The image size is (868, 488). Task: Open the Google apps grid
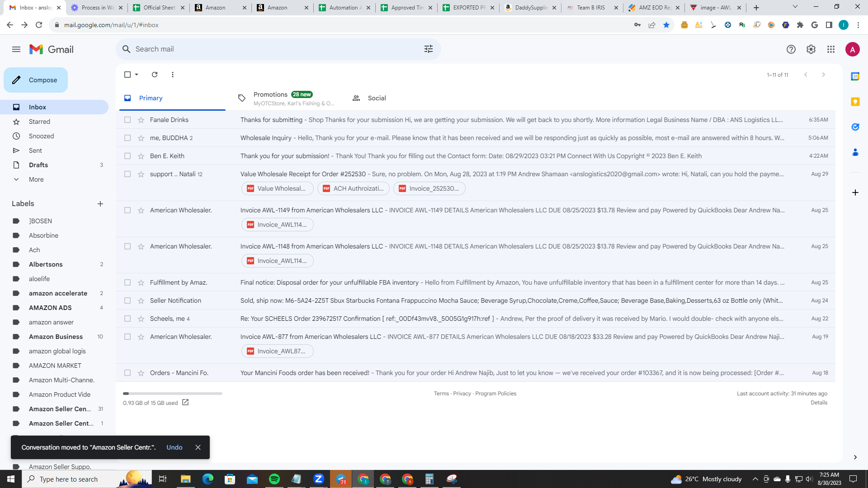click(x=831, y=49)
